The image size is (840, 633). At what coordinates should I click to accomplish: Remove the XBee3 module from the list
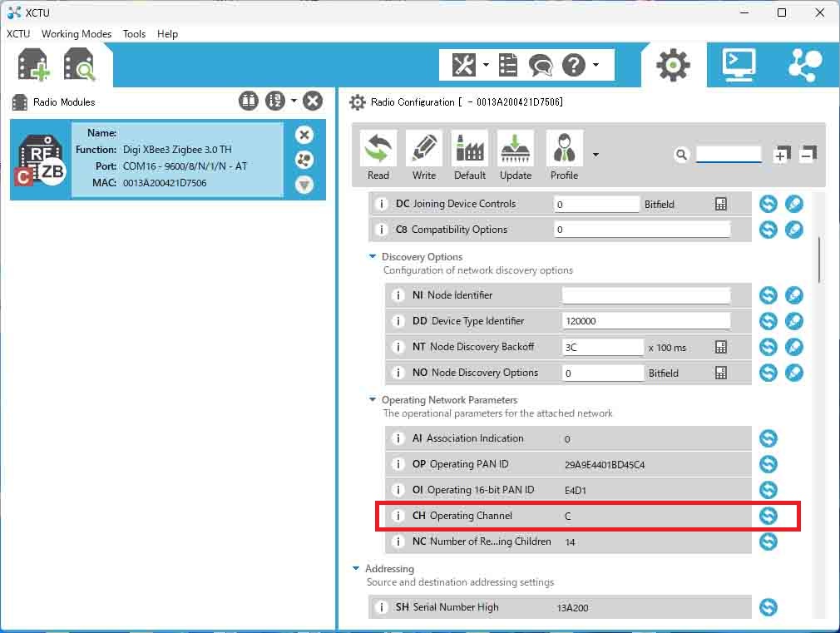pyautogui.click(x=304, y=135)
